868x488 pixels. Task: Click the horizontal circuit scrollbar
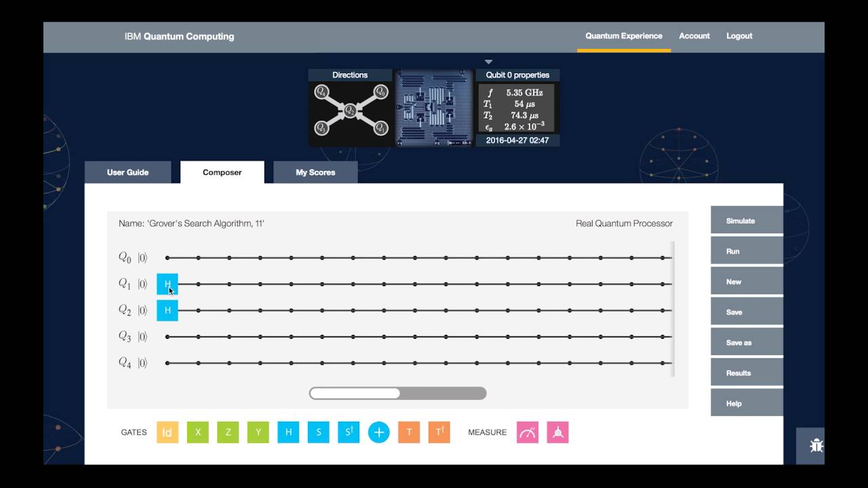click(355, 393)
